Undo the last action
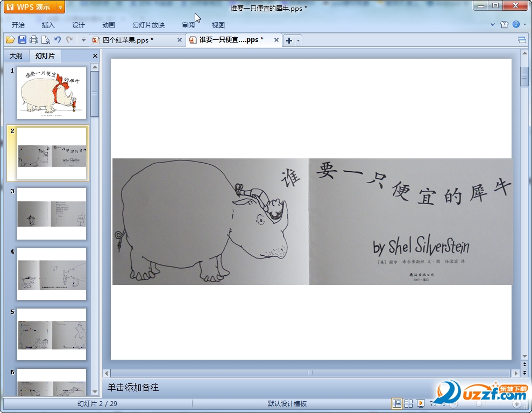The image size is (532, 413). (x=58, y=40)
